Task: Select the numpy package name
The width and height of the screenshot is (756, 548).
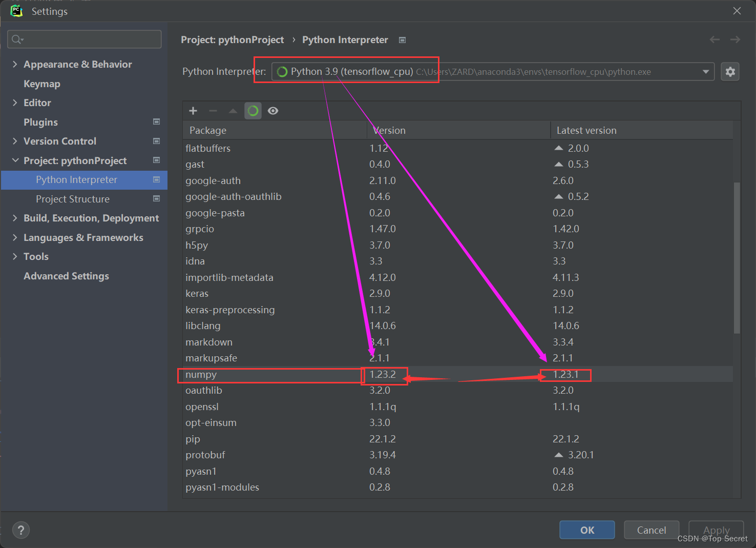Action: pyautogui.click(x=201, y=374)
